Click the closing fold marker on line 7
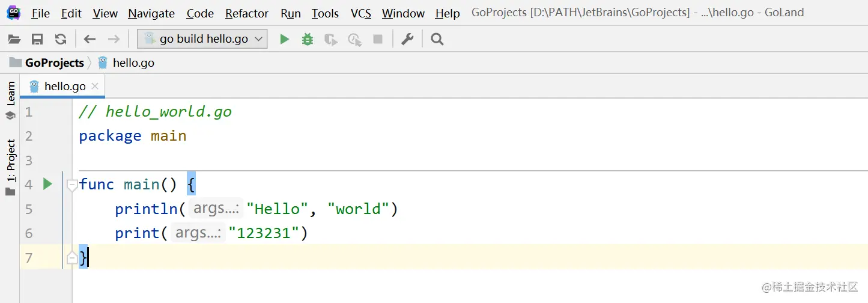Image resolution: width=868 pixels, height=303 pixels. [72, 258]
